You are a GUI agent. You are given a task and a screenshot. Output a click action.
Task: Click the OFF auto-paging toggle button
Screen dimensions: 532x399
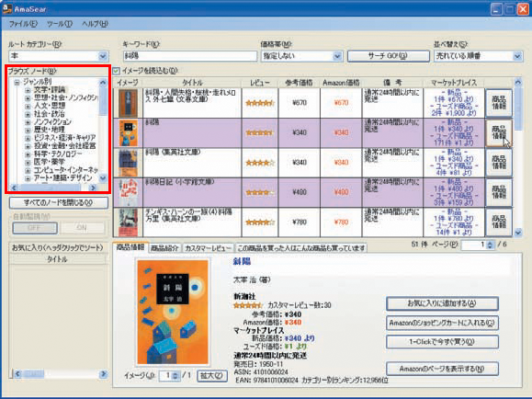click(35, 227)
